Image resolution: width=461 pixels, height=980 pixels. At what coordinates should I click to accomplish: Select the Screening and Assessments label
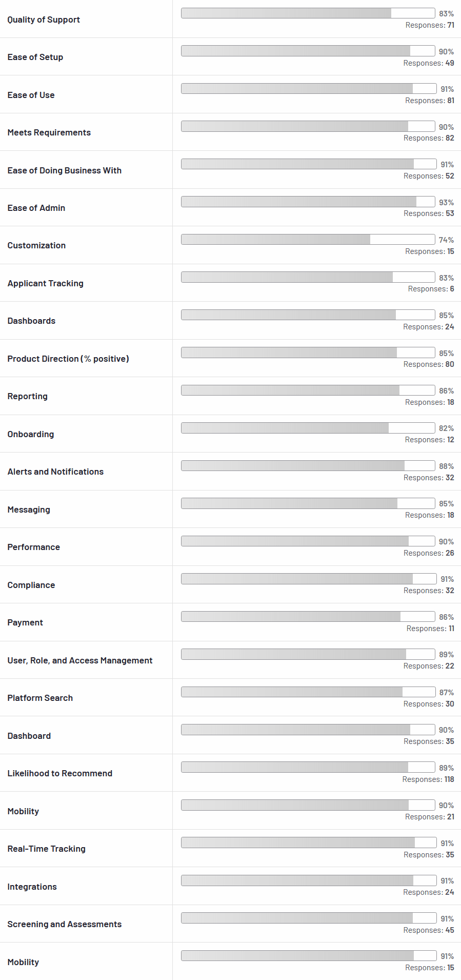click(x=65, y=924)
